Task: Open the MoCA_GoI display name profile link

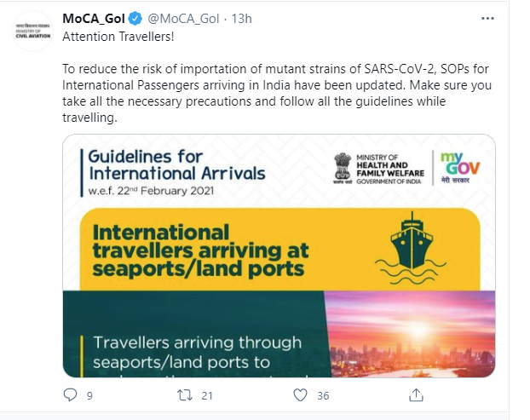Action: point(94,18)
